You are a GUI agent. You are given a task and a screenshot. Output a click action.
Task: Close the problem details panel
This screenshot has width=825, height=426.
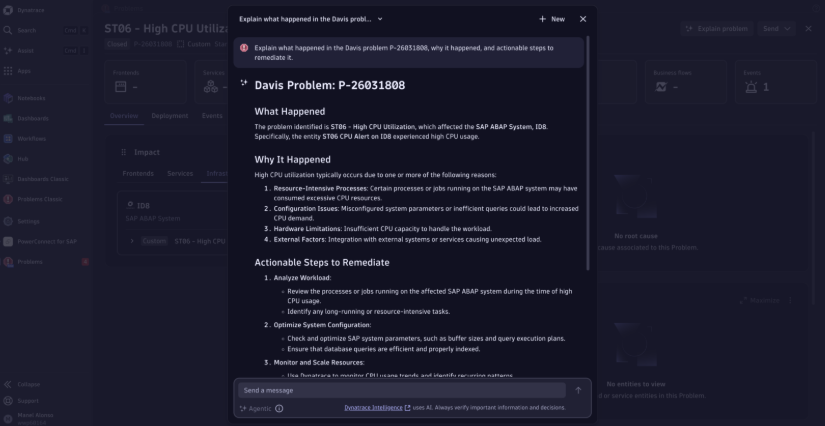pyautogui.click(x=808, y=28)
